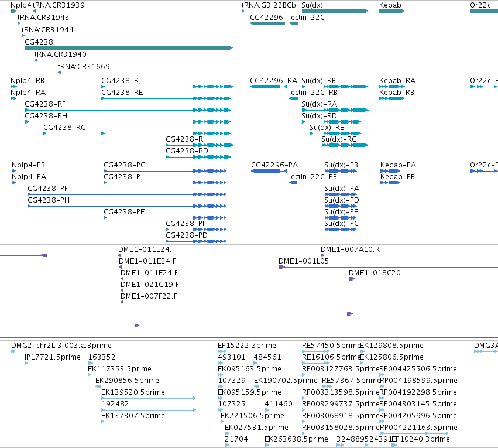Select the Su(dx)-RB transcript label
Image resolution: width=498 pixels, height=448 pixels.
[x=318, y=81]
